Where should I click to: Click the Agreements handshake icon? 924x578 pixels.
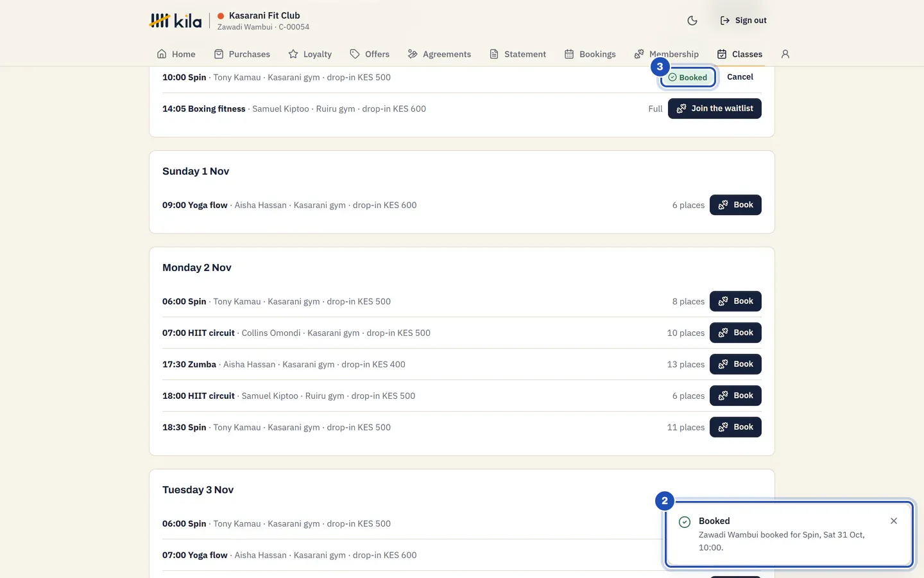pyautogui.click(x=413, y=54)
